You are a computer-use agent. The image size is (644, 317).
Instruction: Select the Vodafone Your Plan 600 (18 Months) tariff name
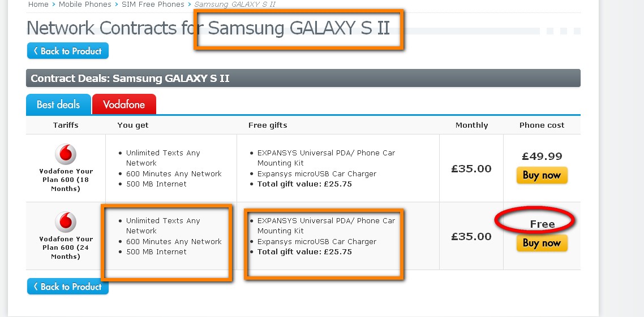(x=66, y=180)
